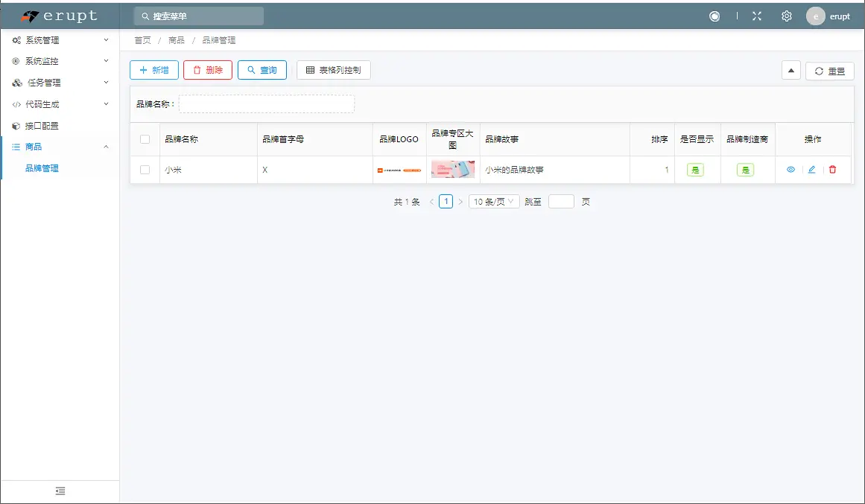Select the 小米 row checkbox
Viewport: 865px width, 504px height.
coord(145,170)
